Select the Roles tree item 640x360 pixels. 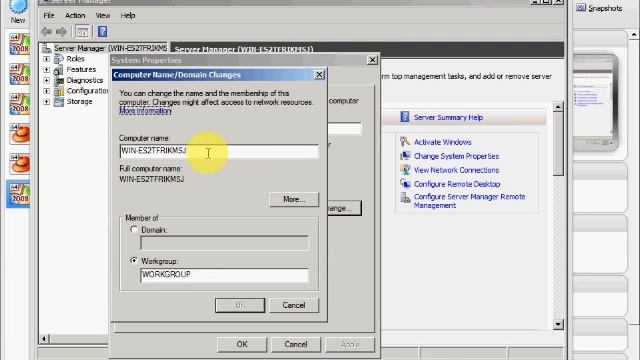[75, 59]
